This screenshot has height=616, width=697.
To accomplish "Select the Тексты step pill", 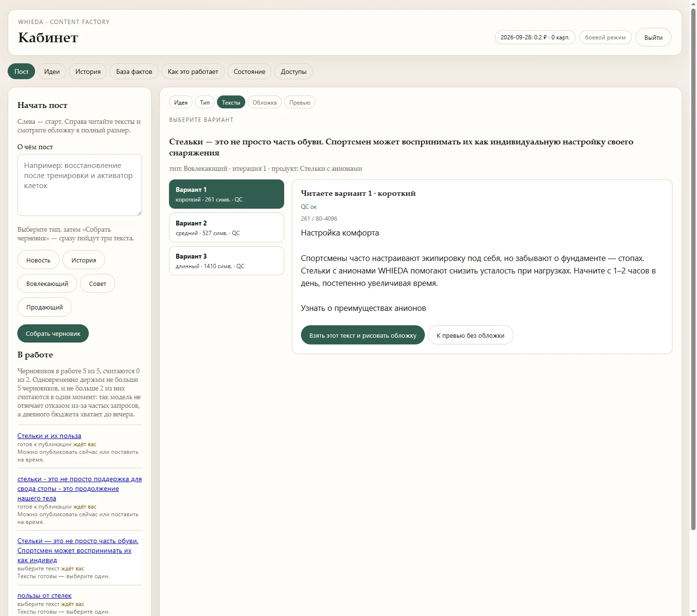I will (231, 102).
